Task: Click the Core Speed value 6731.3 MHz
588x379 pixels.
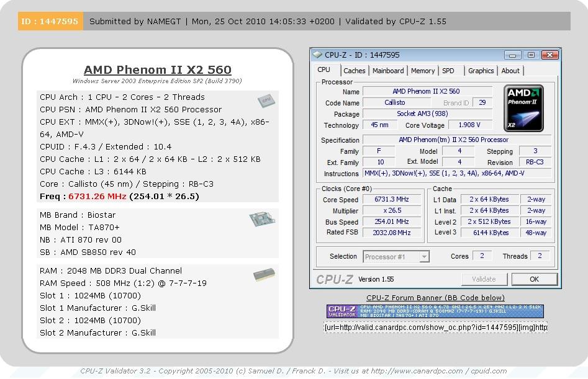Action: coord(392,199)
